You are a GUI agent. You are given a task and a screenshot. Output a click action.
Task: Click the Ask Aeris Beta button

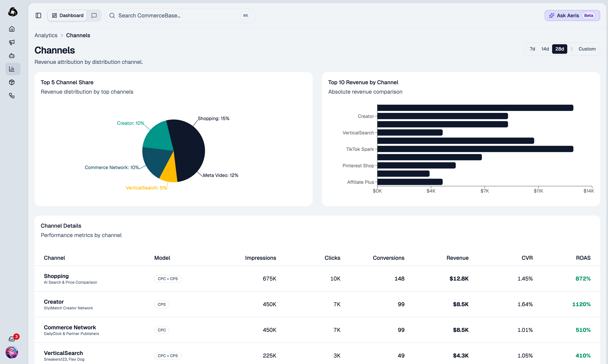572,15
